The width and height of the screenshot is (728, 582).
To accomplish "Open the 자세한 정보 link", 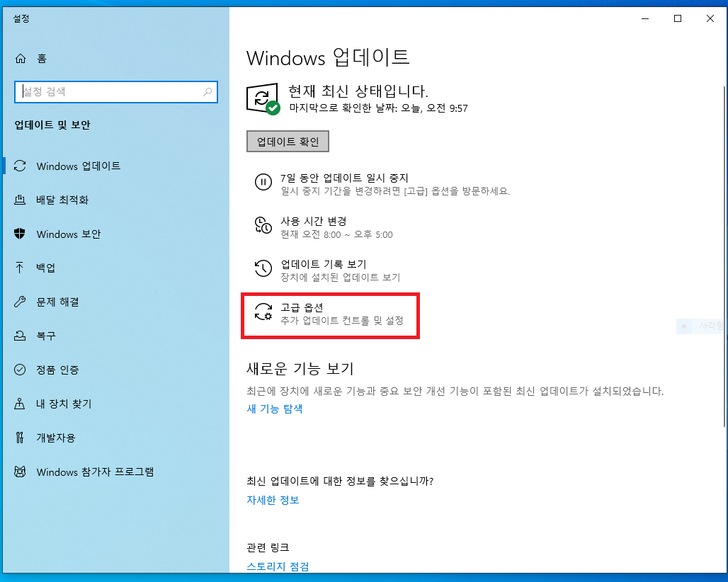I will (273, 500).
